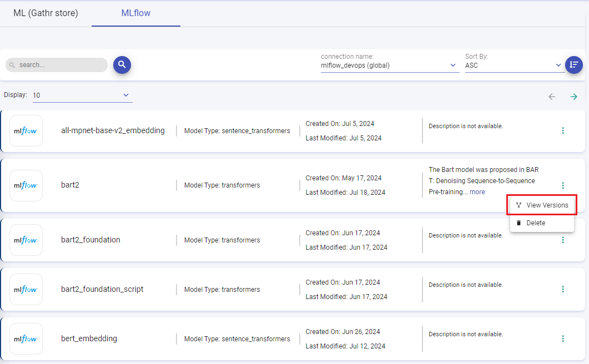The image size is (589, 364).
Task: Click Created On: May 17, 2024 text
Action: [344, 178]
